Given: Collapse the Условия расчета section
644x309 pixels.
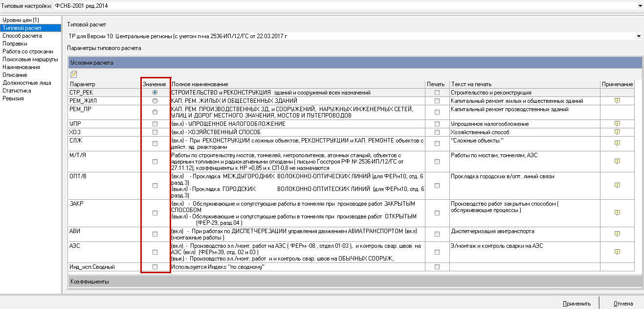Looking at the screenshot, I should pos(354,63).
